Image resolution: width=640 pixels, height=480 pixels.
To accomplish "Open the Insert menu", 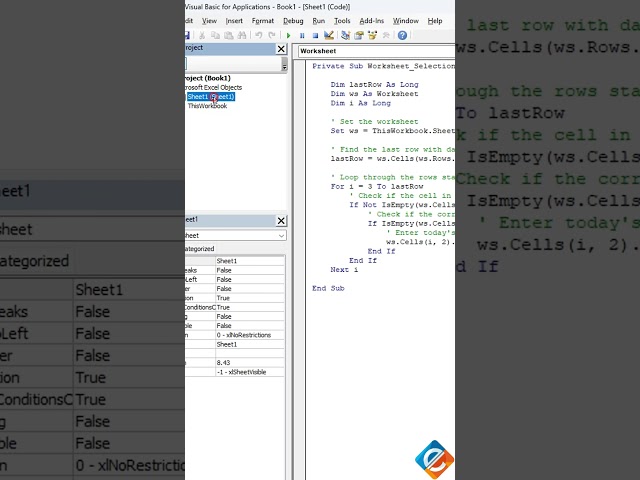I will [234, 21].
